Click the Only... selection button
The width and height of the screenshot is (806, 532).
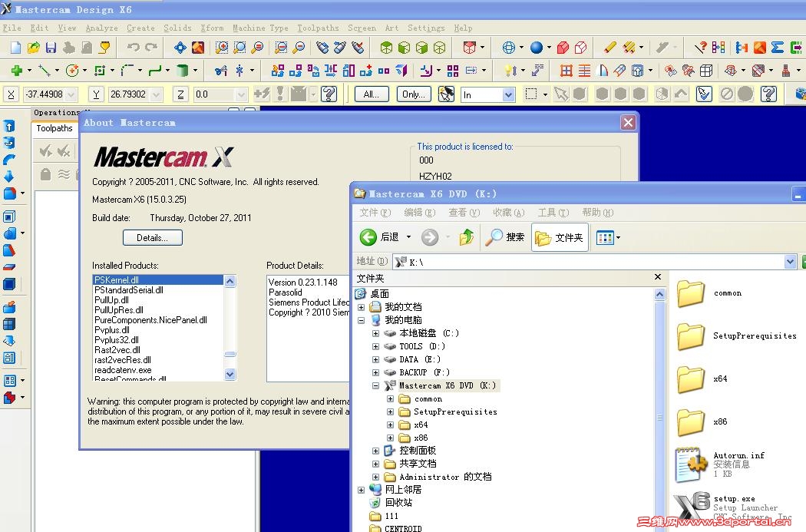click(414, 94)
